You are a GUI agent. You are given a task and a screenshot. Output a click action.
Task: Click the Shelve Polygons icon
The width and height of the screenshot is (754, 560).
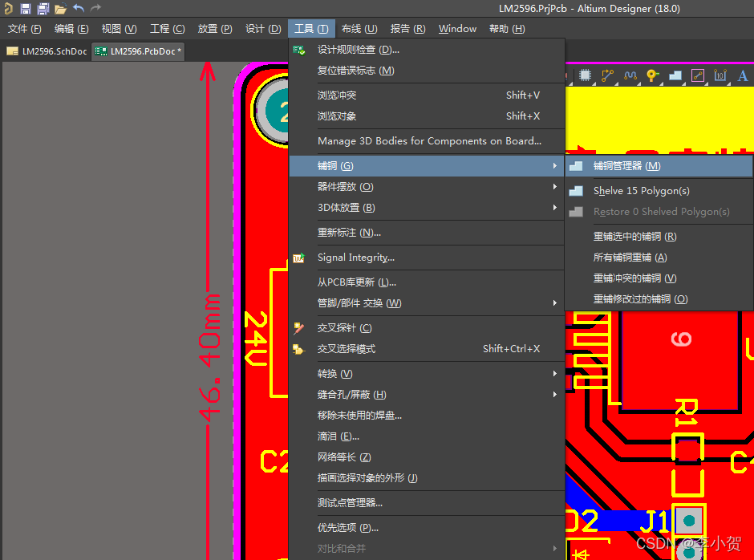pos(576,191)
